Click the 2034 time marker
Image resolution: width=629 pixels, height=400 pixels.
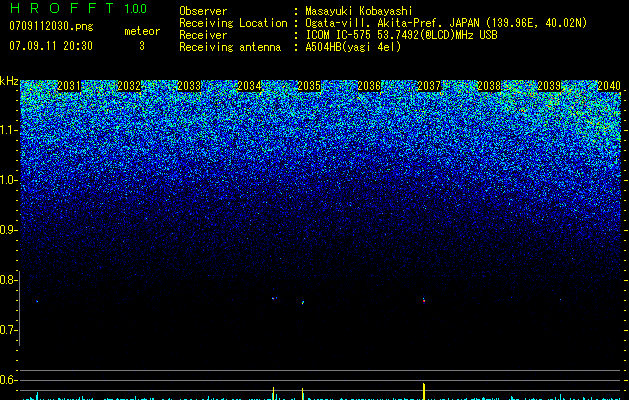pyautogui.click(x=249, y=86)
